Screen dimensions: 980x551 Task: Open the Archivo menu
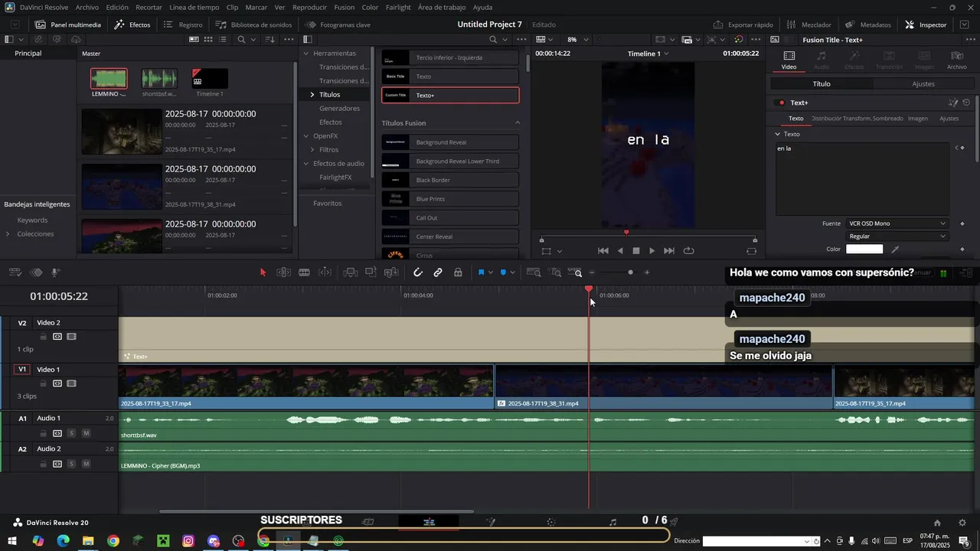pyautogui.click(x=87, y=7)
